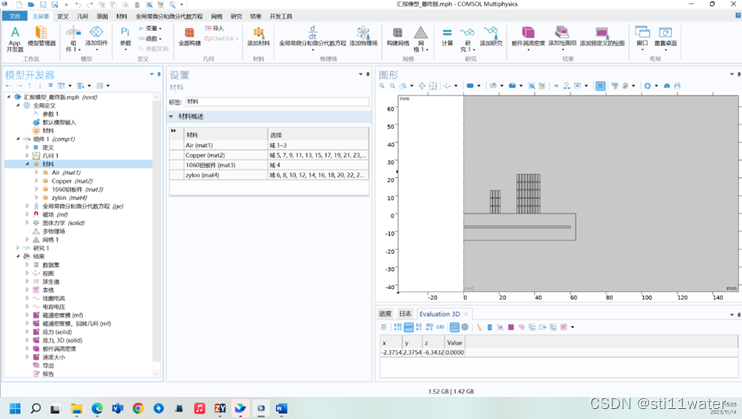Viewport: 742px width, 419px height.
Task: Switch to the 日志 (Log) tab
Action: [405, 314]
